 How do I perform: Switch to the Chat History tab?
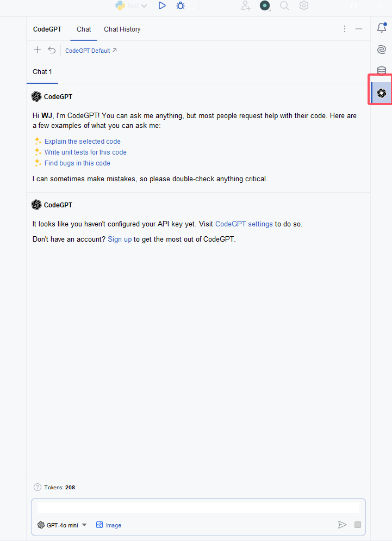(x=122, y=29)
